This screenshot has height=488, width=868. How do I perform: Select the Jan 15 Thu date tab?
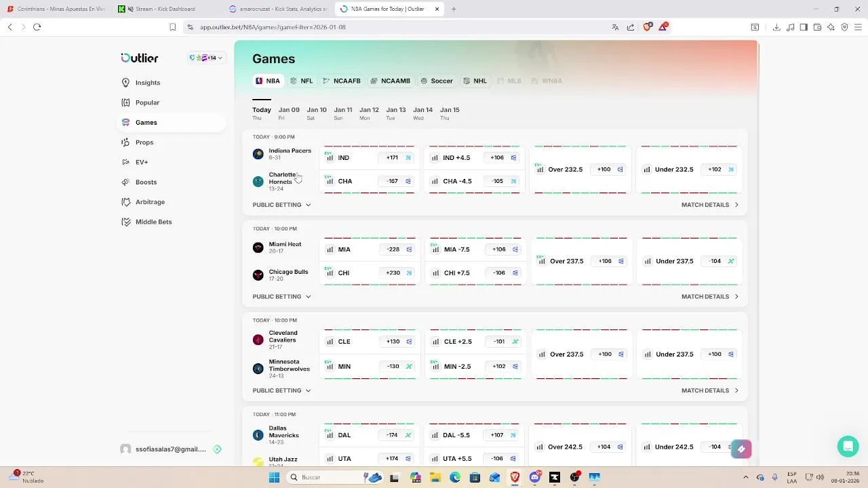click(x=450, y=113)
